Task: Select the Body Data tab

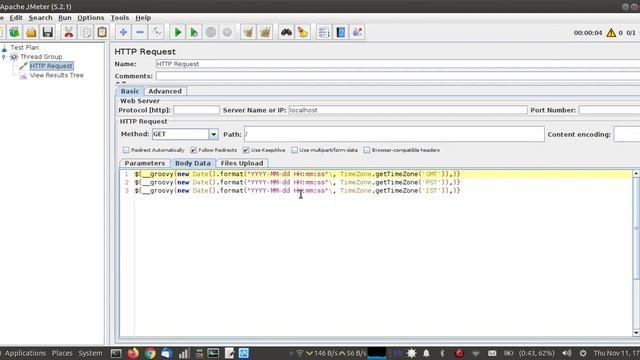Action: point(193,163)
